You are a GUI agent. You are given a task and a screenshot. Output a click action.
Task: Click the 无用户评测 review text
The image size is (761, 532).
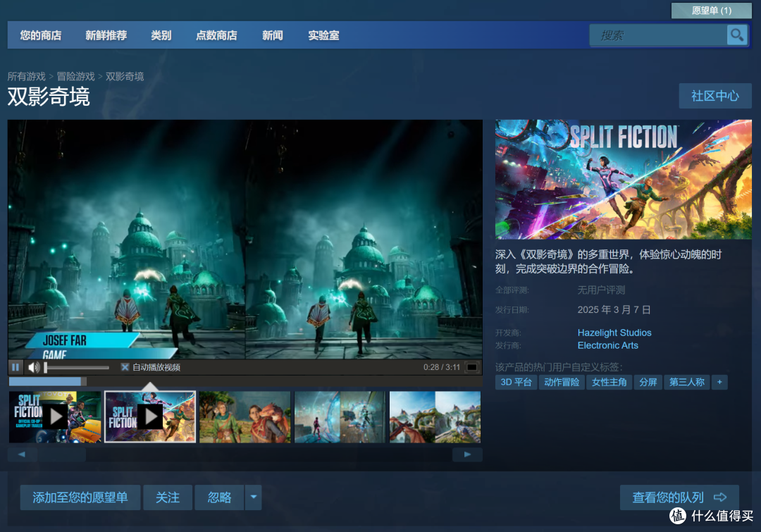coord(601,290)
